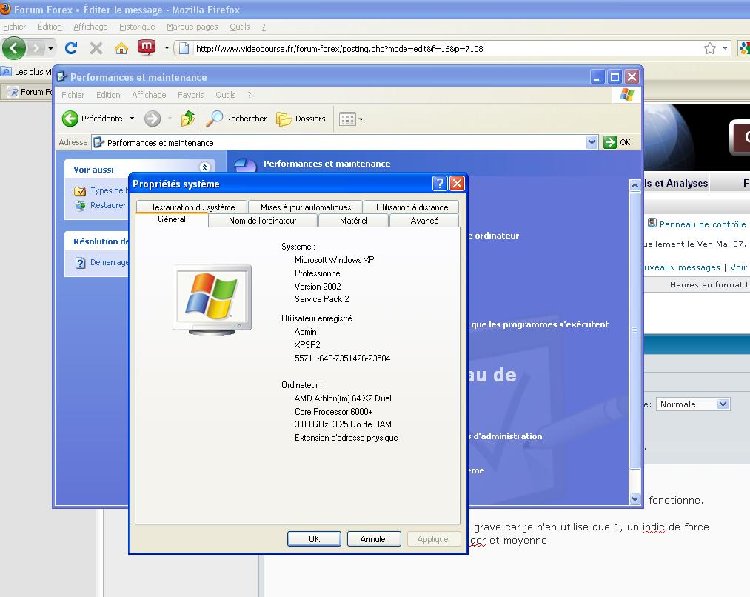The height and width of the screenshot is (597, 750).
Task: Click the Firefox reload icon
Action: coord(71,48)
